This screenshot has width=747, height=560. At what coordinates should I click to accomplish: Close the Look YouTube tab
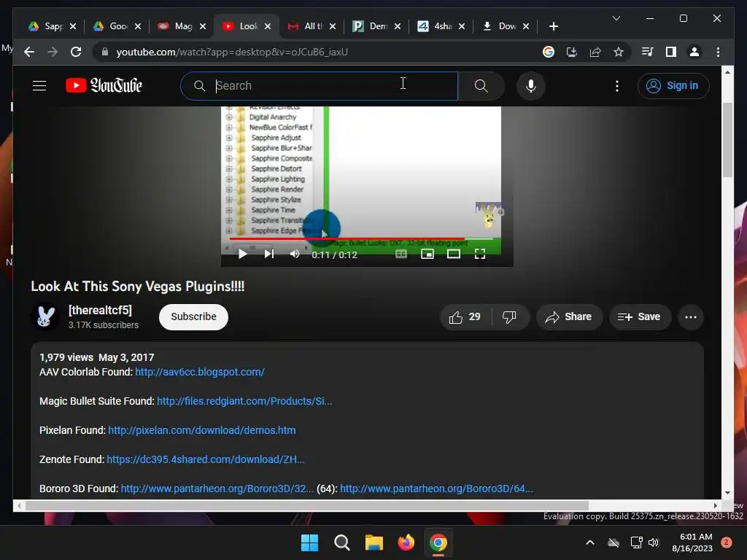[x=268, y=26]
